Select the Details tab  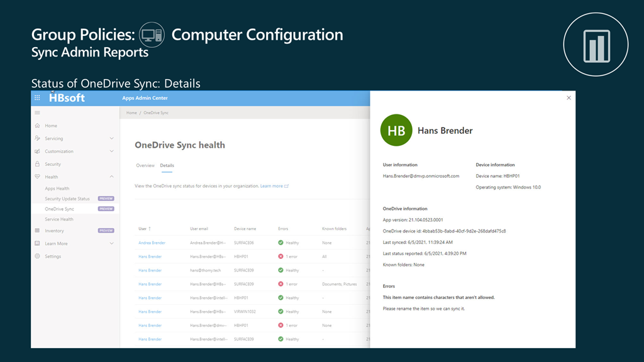[x=167, y=165]
